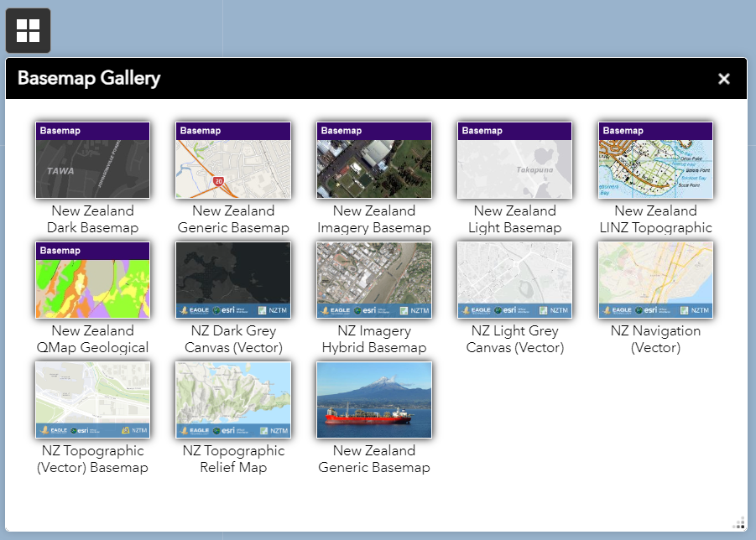Select the ship-photo New Zealand Generic Basemap
Screen dimensions: 756x540
pos(373,400)
